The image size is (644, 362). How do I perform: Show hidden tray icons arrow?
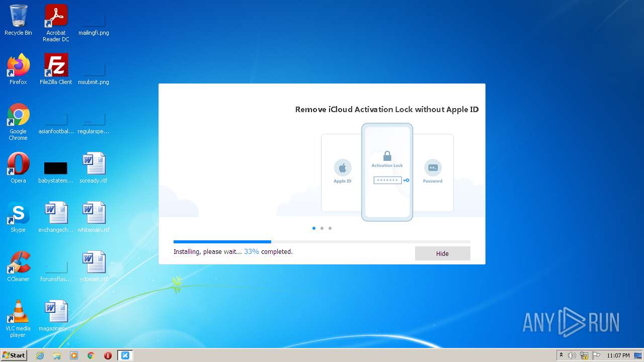tap(561, 355)
